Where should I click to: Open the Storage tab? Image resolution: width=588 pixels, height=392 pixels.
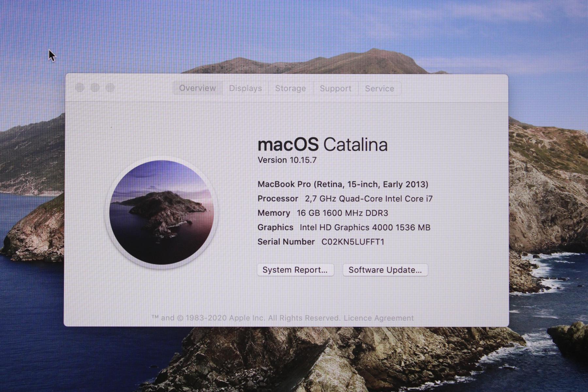[291, 88]
